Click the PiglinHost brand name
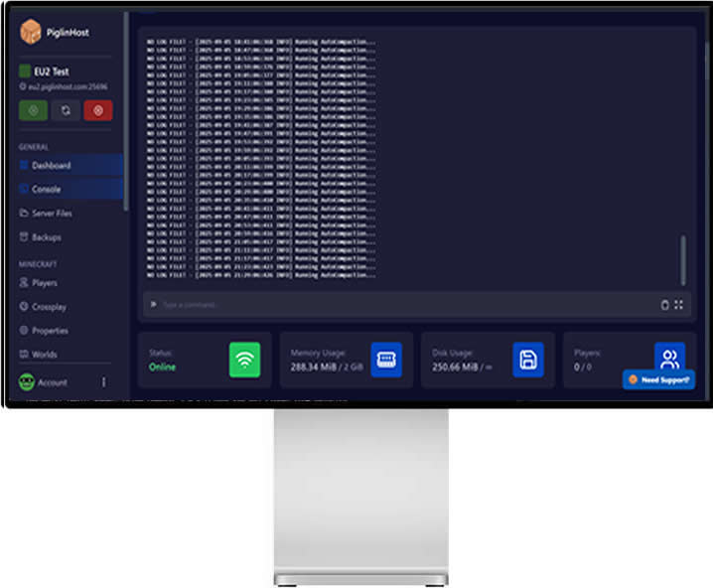The height and width of the screenshot is (588, 713). pos(68,33)
